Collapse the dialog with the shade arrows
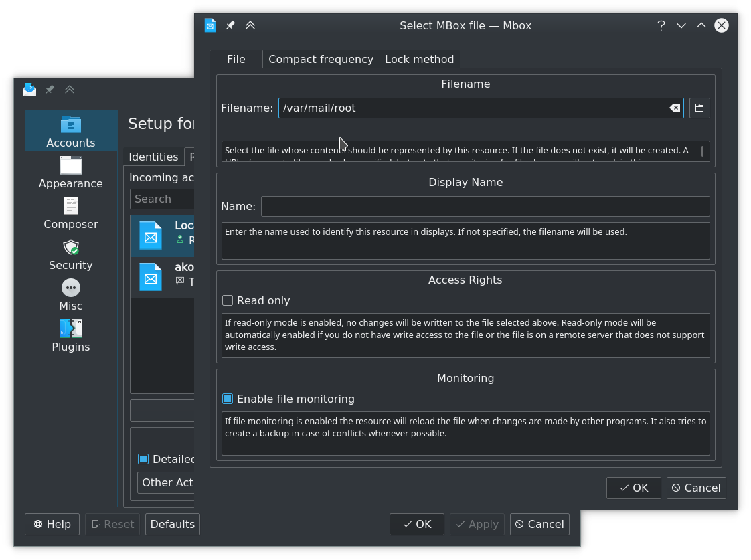This screenshot has height=560, width=751. click(250, 25)
